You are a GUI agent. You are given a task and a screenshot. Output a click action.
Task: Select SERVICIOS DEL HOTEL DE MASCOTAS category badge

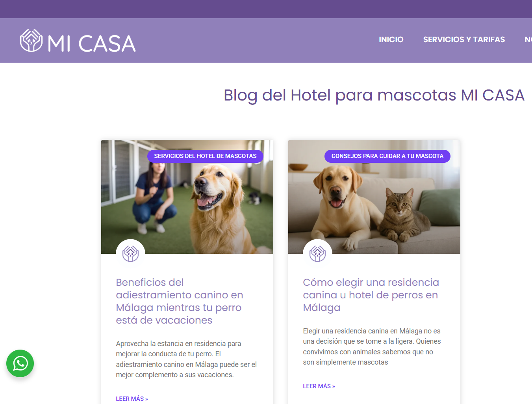pyautogui.click(x=205, y=156)
